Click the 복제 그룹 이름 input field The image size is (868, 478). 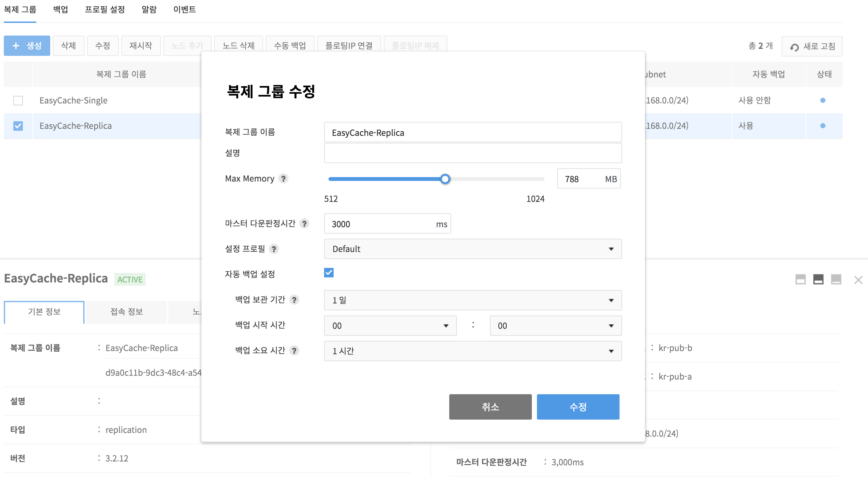pos(473,132)
